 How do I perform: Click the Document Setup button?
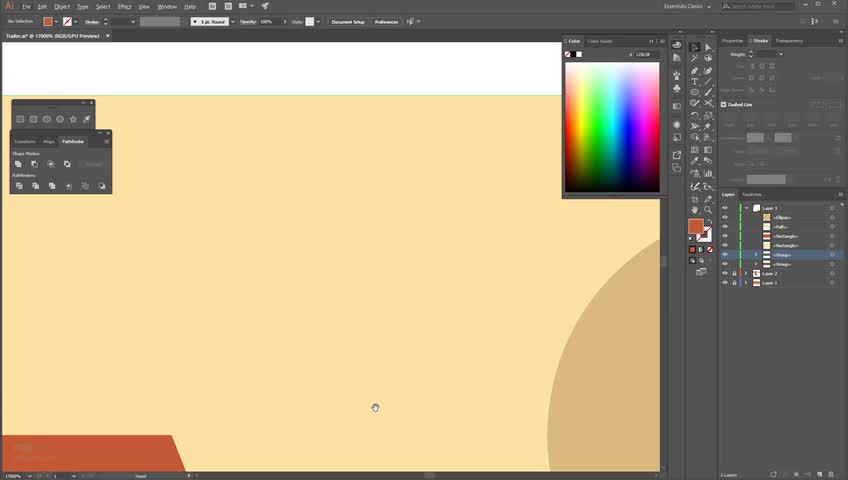(x=348, y=22)
